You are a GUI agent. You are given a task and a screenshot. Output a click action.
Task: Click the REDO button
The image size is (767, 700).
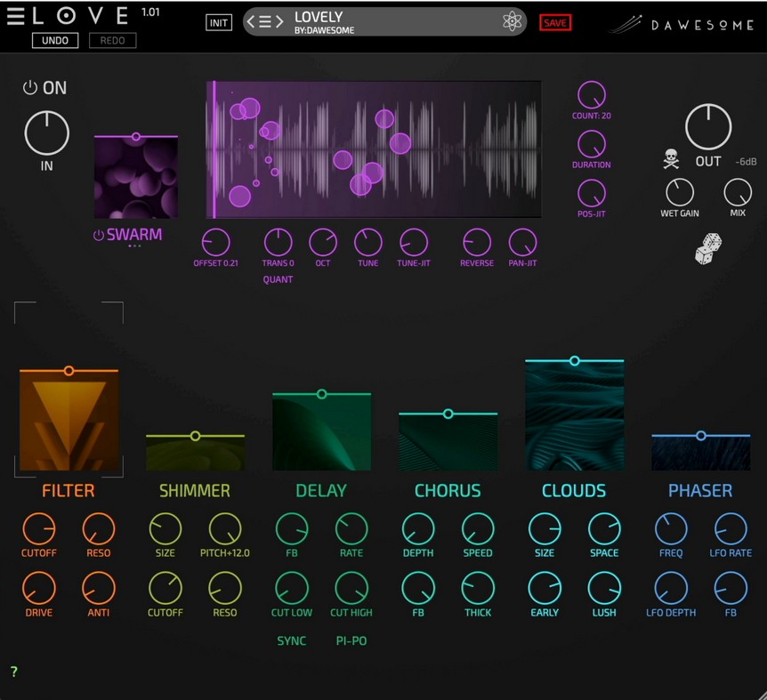pos(112,41)
